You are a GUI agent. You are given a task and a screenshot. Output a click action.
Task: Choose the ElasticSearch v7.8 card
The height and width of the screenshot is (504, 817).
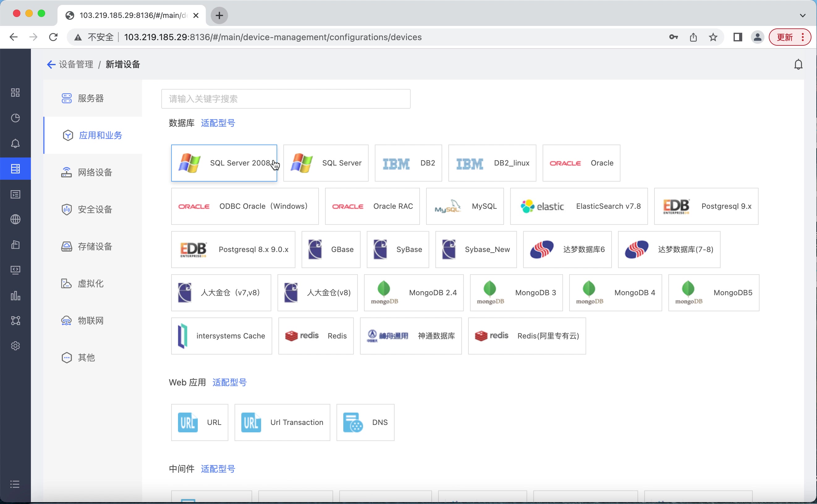pos(579,206)
